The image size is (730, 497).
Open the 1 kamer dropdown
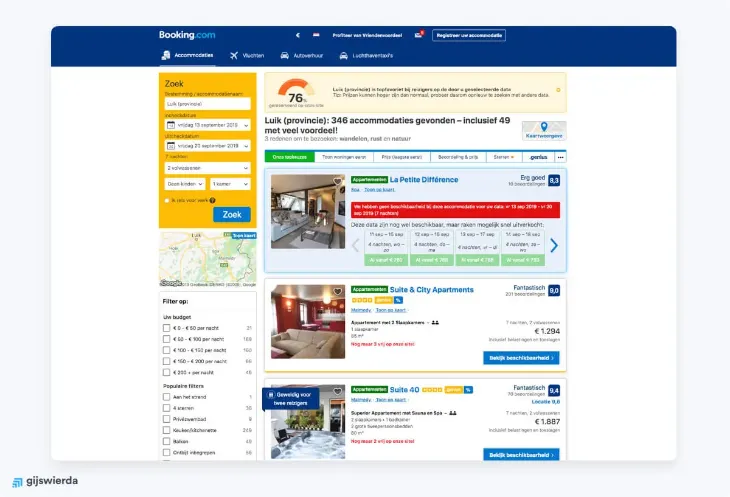click(x=230, y=184)
